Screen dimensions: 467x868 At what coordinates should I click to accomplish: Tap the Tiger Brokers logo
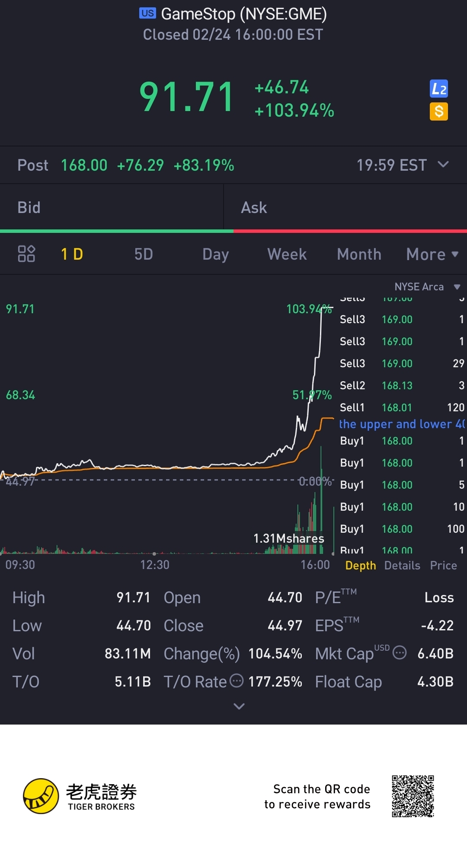point(79,796)
